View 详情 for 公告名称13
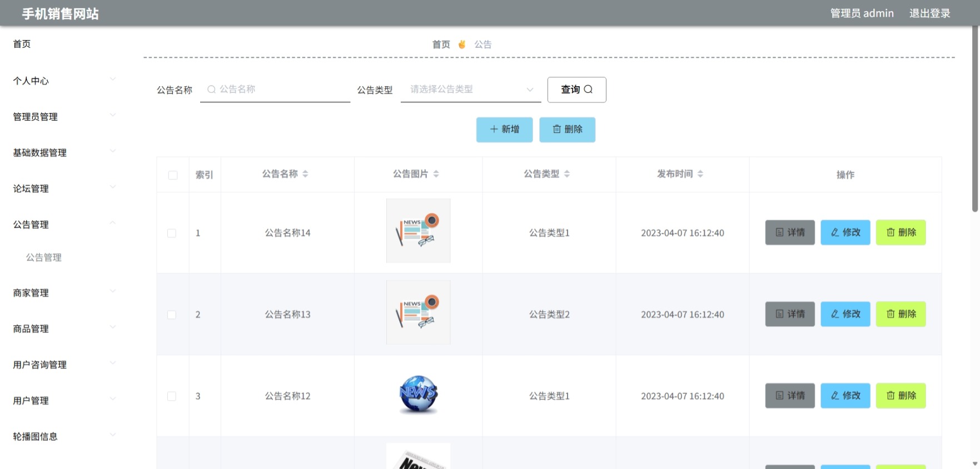 click(790, 314)
